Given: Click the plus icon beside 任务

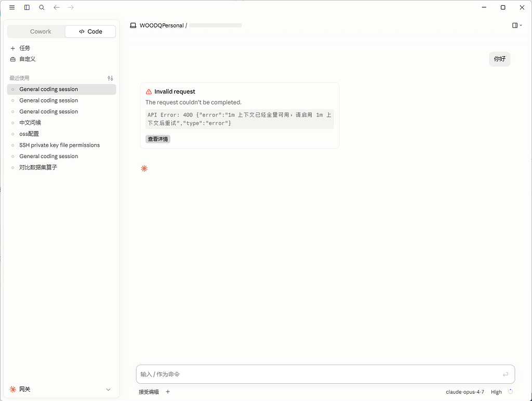Looking at the screenshot, I should (x=13, y=48).
